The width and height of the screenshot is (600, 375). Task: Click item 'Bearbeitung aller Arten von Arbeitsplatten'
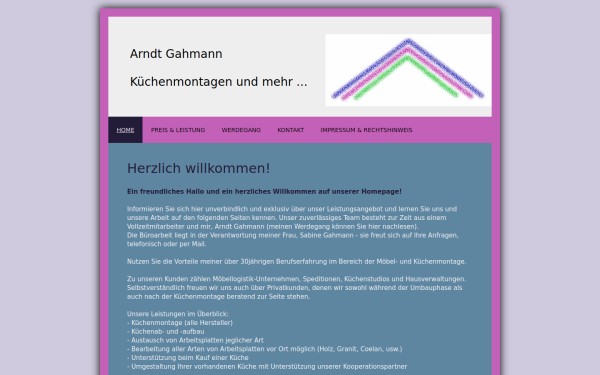pos(265,349)
